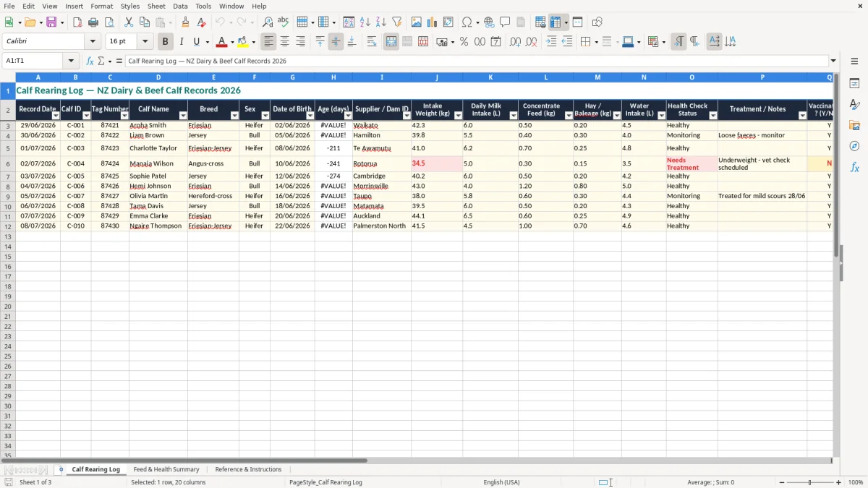
Task: Click the Format as Percent icon
Action: click(x=464, y=42)
